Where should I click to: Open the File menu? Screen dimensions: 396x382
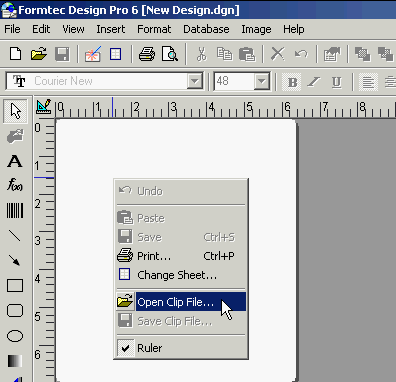pos(12,29)
